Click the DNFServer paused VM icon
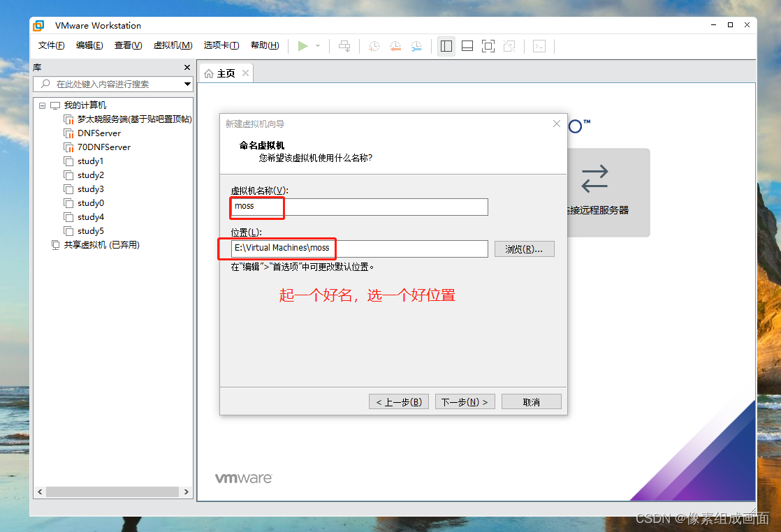Image resolution: width=781 pixels, height=532 pixels. click(x=68, y=133)
